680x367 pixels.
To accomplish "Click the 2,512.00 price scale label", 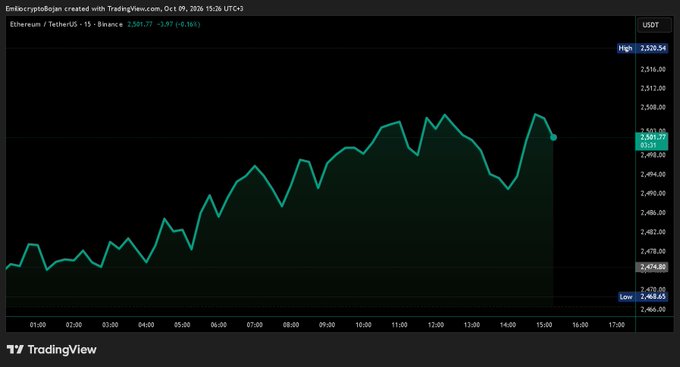I will 653,88.
